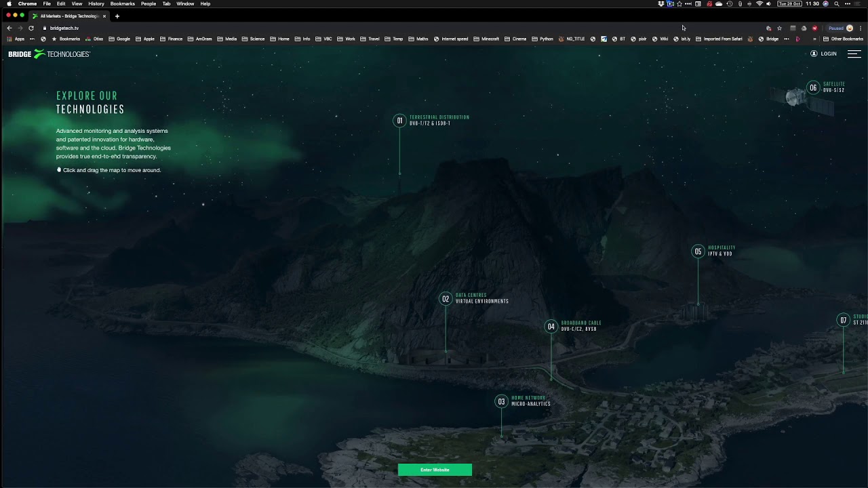The height and width of the screenshot is (488, 868).
Task: Open the bit.ly bookmark
Action: click(682, 39)
